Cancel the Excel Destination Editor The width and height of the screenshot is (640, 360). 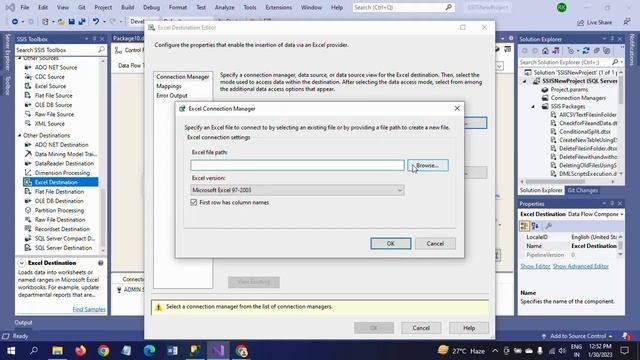coord(421,328)
